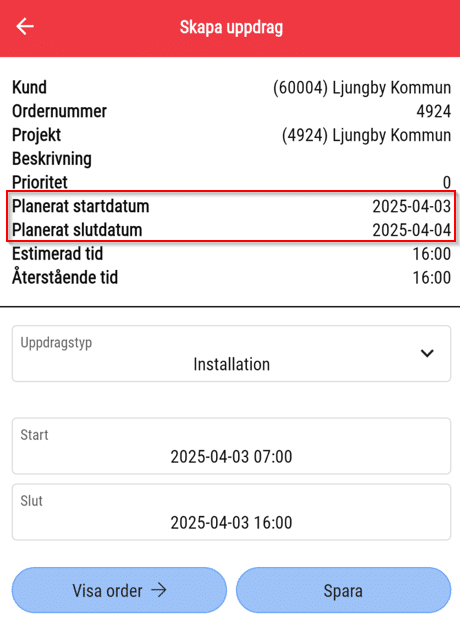Select Planerat slutdatum 2025-04-04
Screen dimensions: 460x617
click(411, 230)
